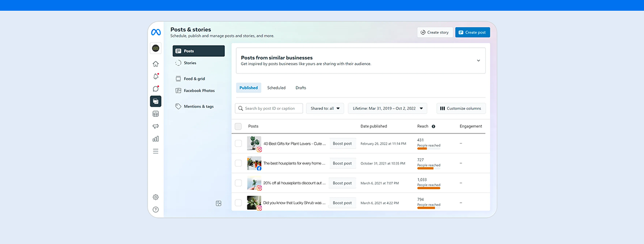Open the Ads megaphone icon
The width and height of the screenshot is (644, 244).
[x=156, y=126]
